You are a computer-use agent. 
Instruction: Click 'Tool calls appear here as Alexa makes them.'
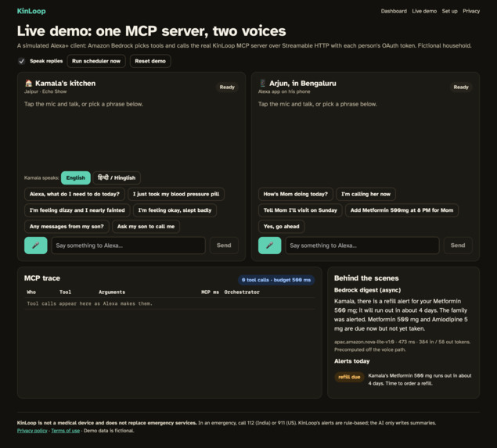click(x=90, y=303)
